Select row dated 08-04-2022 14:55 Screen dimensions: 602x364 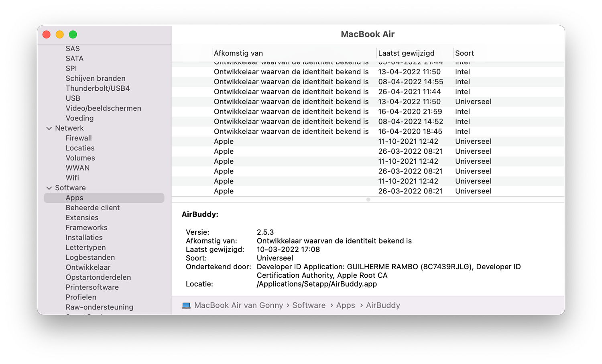368,82
